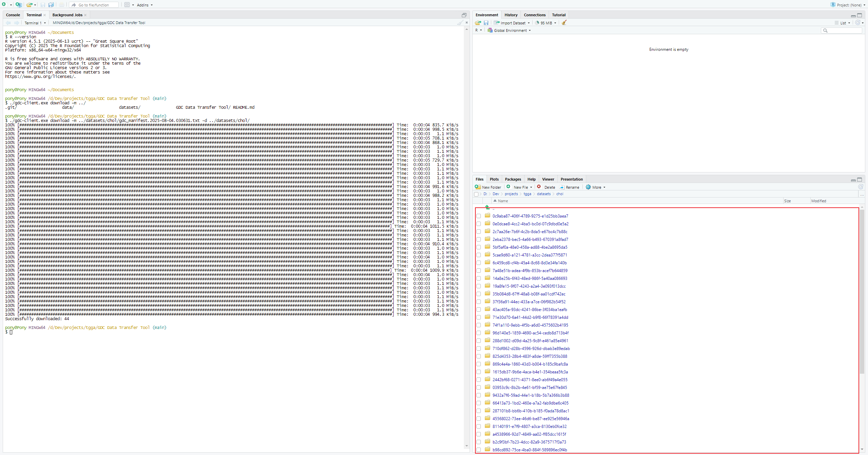Go to next terminal
The height and width of the screenshot is (455, 868).
[17, 23]
